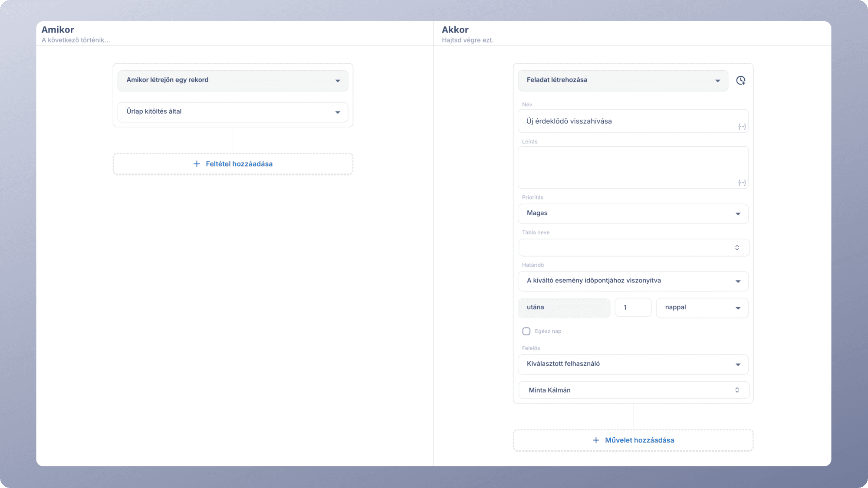Viewport: 868px width, 488px height.
Task: Click the 'Művelet hozzáadása' button
Action: [633, 440]
